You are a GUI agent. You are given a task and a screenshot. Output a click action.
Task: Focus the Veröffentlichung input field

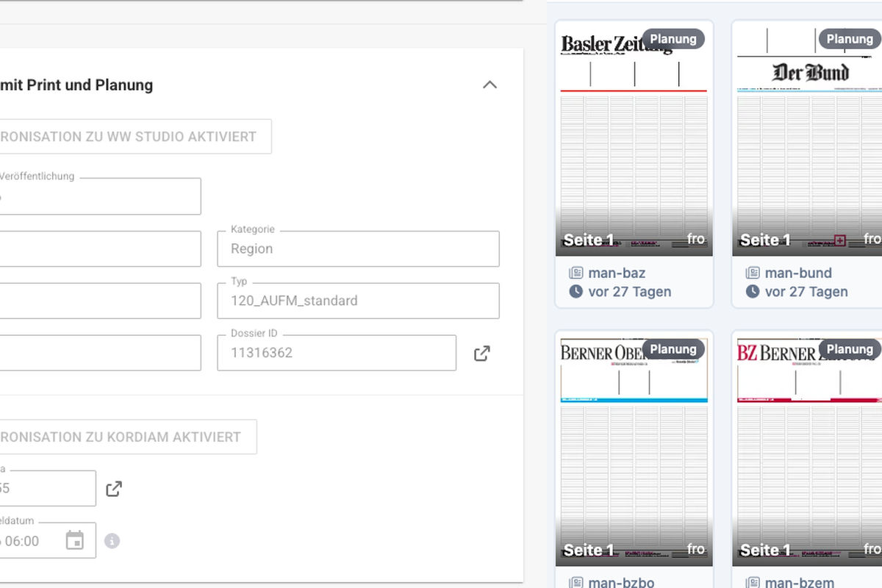click(x=101, y=196)
